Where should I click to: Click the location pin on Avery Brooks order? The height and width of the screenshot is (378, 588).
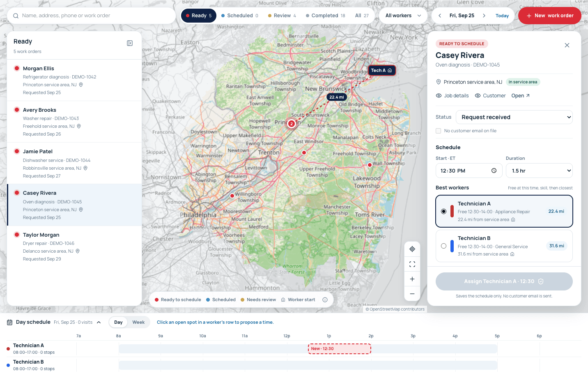pos(79,126)
